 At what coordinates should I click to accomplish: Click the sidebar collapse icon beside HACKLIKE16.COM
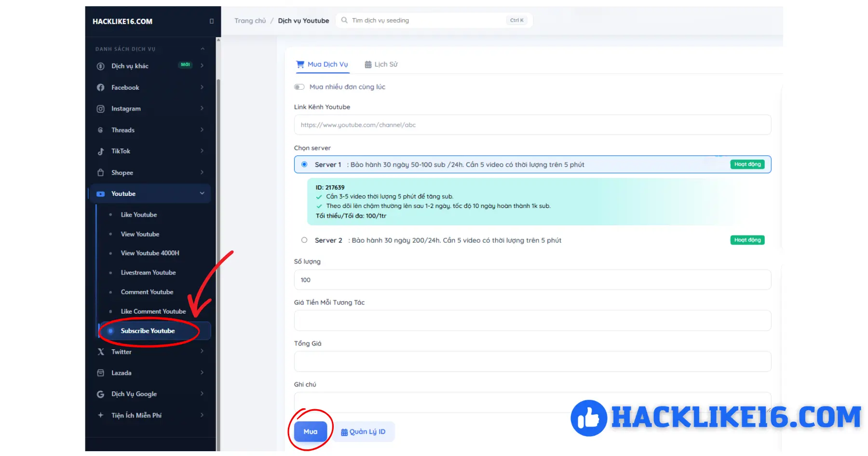pyautogui.click(x=211, y=21)
